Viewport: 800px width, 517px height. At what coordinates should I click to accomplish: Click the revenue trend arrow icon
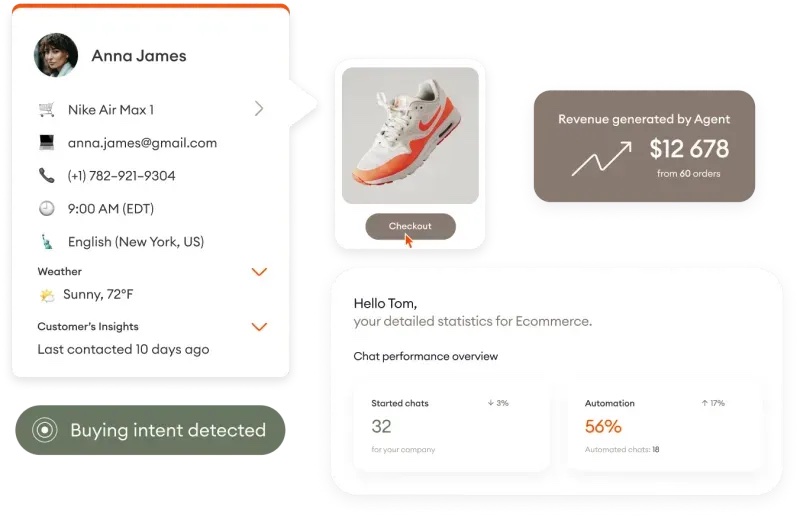click(x=601, y=158)
